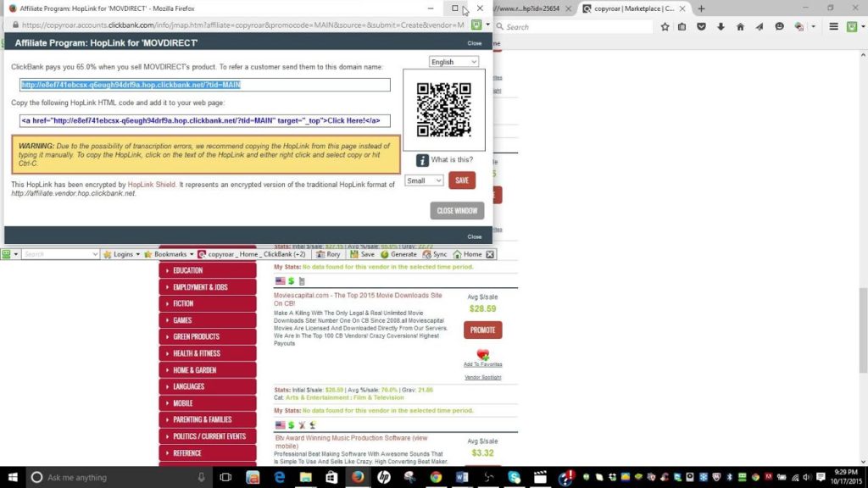Open the Btv Award Winning Music Production link
The height and width of the screenshot is (488, 868).
pyautogui.click(x=351, y=441)
